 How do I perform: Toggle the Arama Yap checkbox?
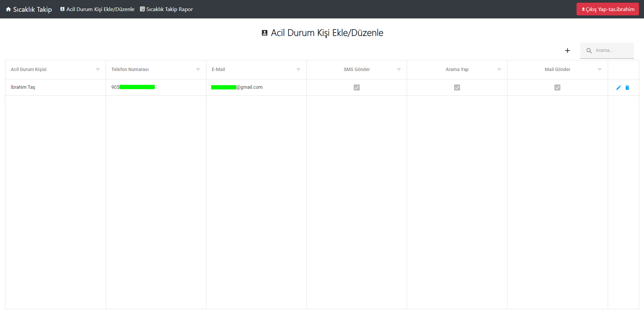[x=457, y=87]
